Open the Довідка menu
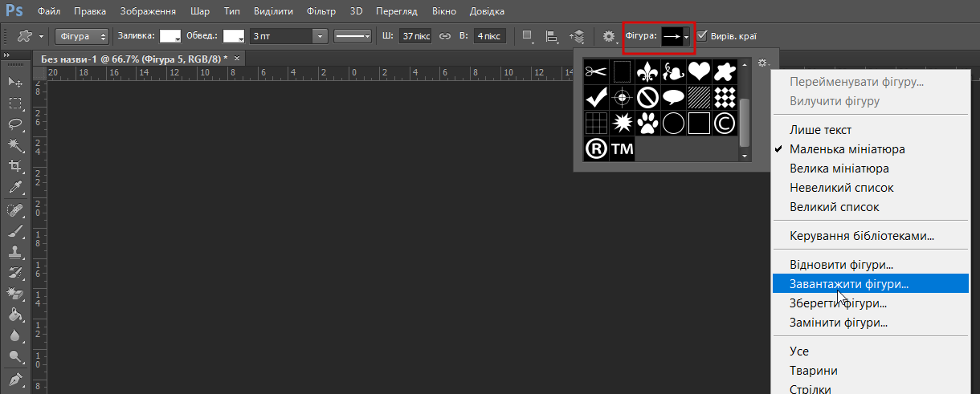This screenshot has height=394, width=980. [x=486, y=11]
